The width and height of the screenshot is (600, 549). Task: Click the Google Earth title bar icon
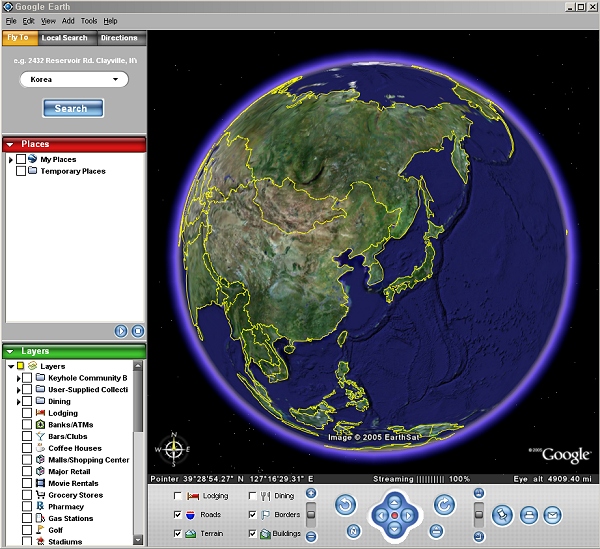click(8, 7)
